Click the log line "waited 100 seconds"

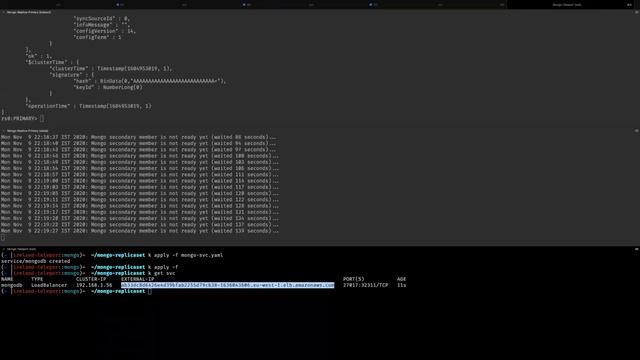(x=140, y=156)
